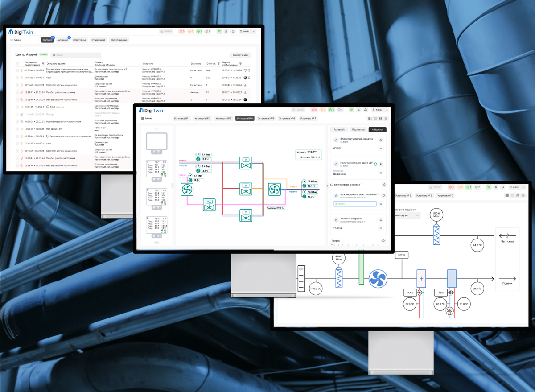This screenshot has height=392, width=535.
Task: Open the Меню hamburger in the Установка № 4 window
Action: pyautogui.click(x=146, y=118)
